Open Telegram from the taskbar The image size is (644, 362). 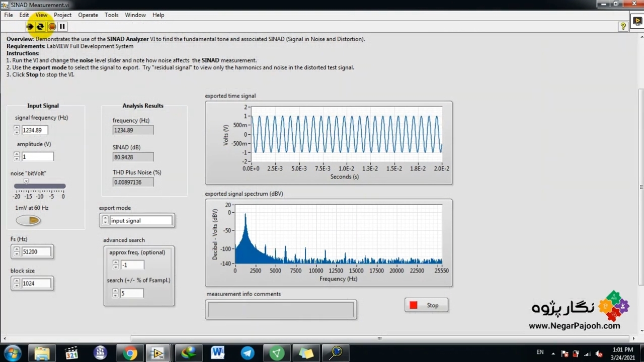pos(247,353)
